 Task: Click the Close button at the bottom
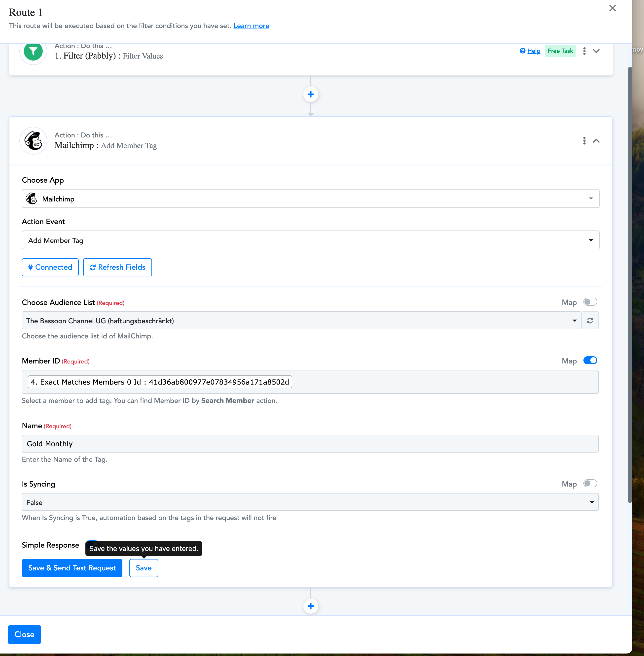24,634
